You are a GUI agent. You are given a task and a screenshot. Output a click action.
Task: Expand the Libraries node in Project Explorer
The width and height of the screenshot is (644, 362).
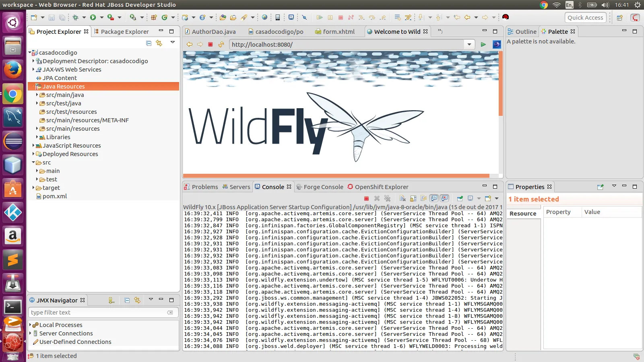[x=37, y=137]
